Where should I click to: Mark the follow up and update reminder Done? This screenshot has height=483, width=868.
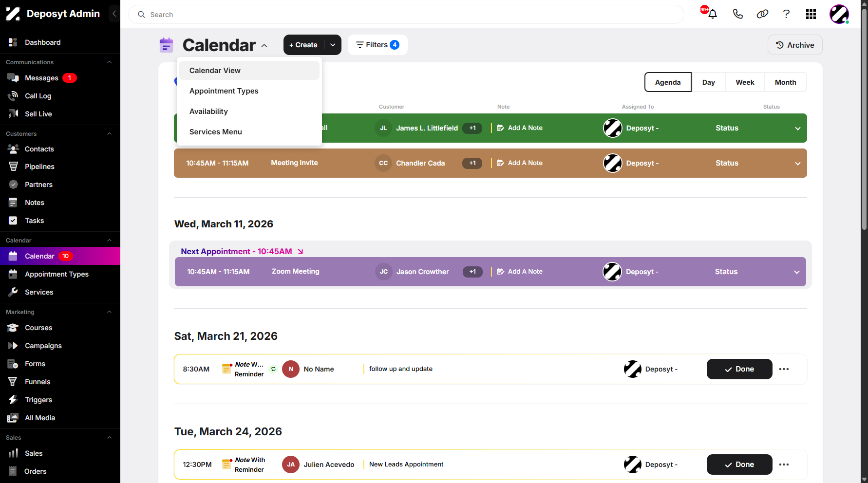(739, 369)
